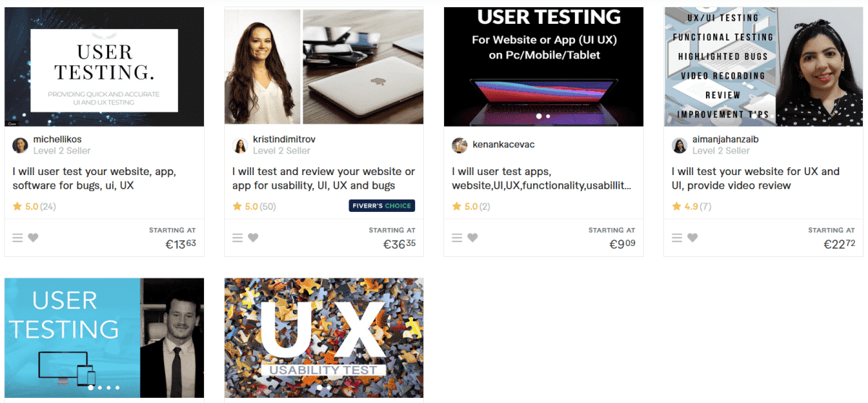Open list menu icon on michellikos card
The height and width of the screenshot is (403, 868).
tap(18, 237)
